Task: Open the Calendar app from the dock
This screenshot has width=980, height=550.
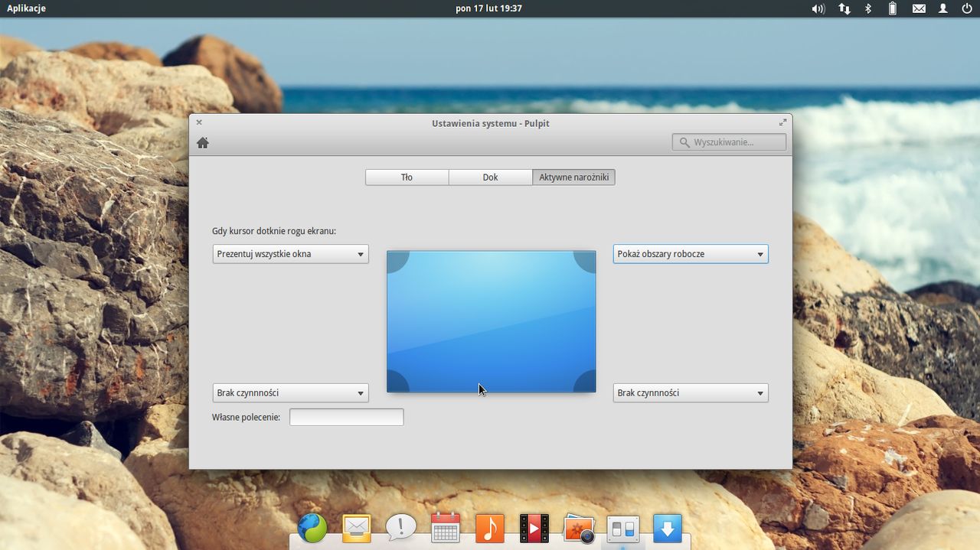Action: click(446, 528)
